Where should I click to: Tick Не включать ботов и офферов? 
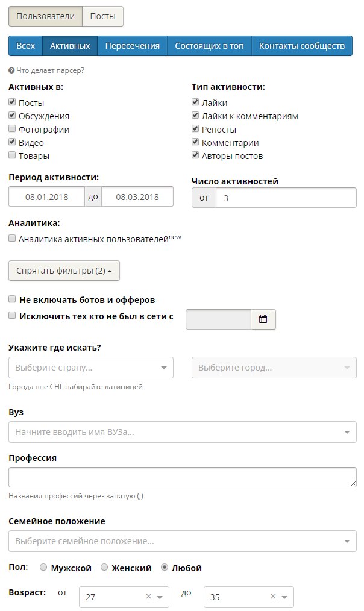point(12,299)
